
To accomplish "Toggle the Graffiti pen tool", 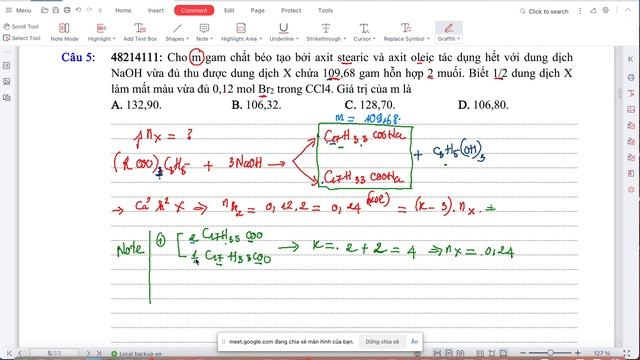I will click(x=449, y=28).
